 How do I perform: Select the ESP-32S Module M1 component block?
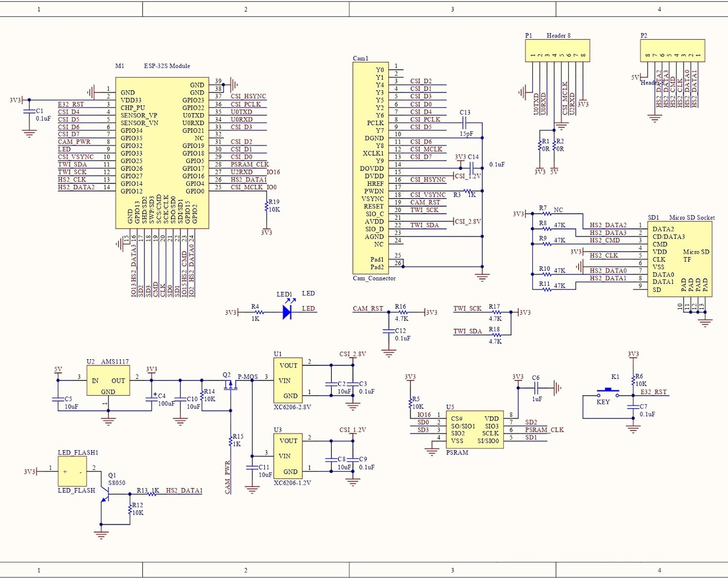point(162,152)
